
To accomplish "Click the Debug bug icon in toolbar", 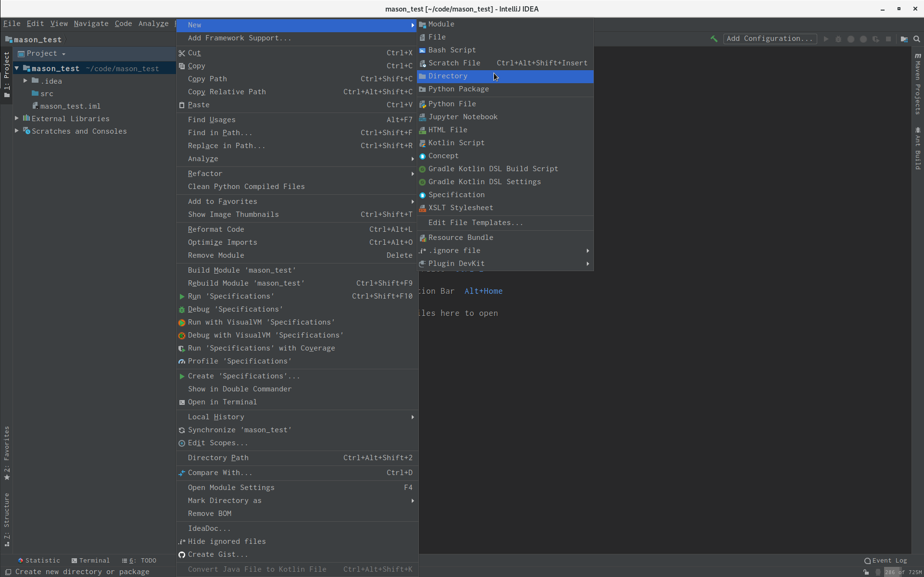I will point(838,39).
